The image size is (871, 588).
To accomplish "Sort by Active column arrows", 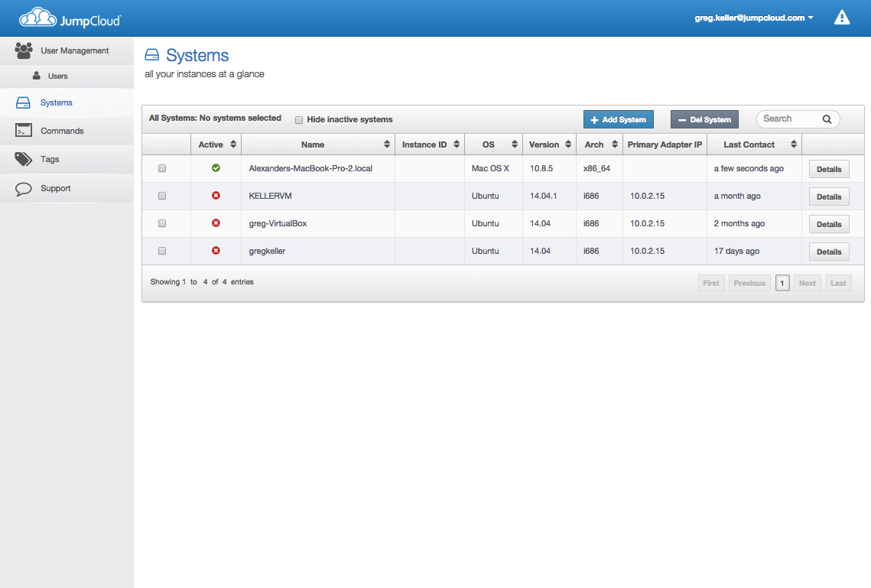I will click(x=233, y=145).
